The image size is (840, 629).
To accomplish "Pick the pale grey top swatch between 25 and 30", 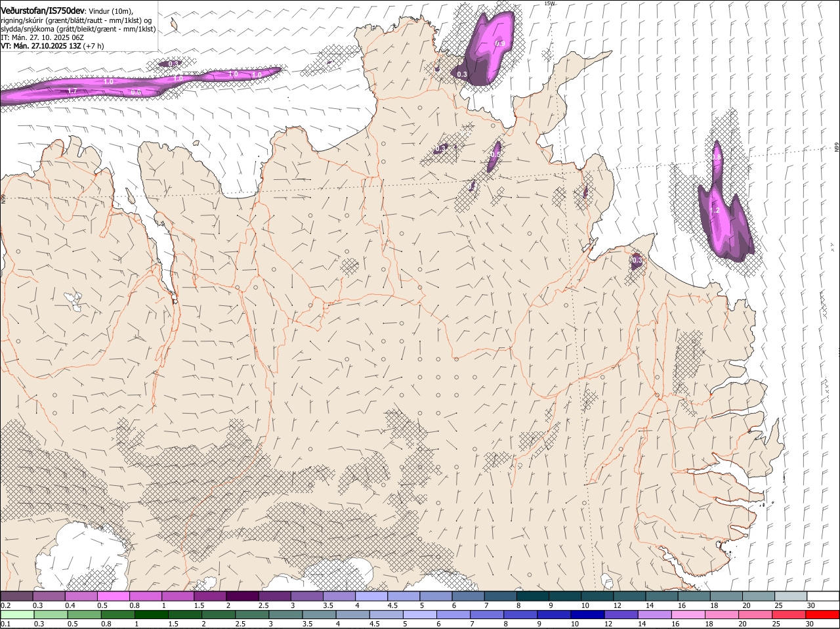I will point(791,596).
